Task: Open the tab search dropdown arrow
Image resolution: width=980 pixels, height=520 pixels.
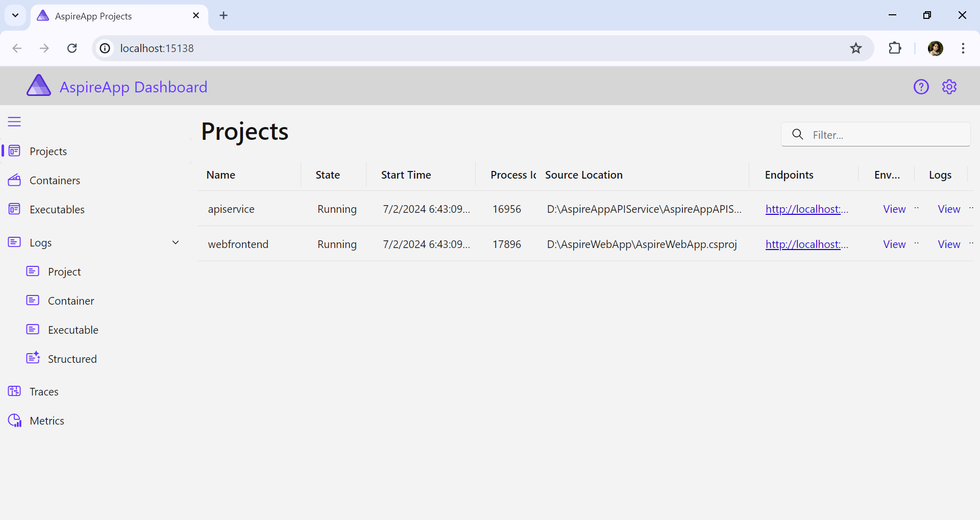Action: coord(15,15)
